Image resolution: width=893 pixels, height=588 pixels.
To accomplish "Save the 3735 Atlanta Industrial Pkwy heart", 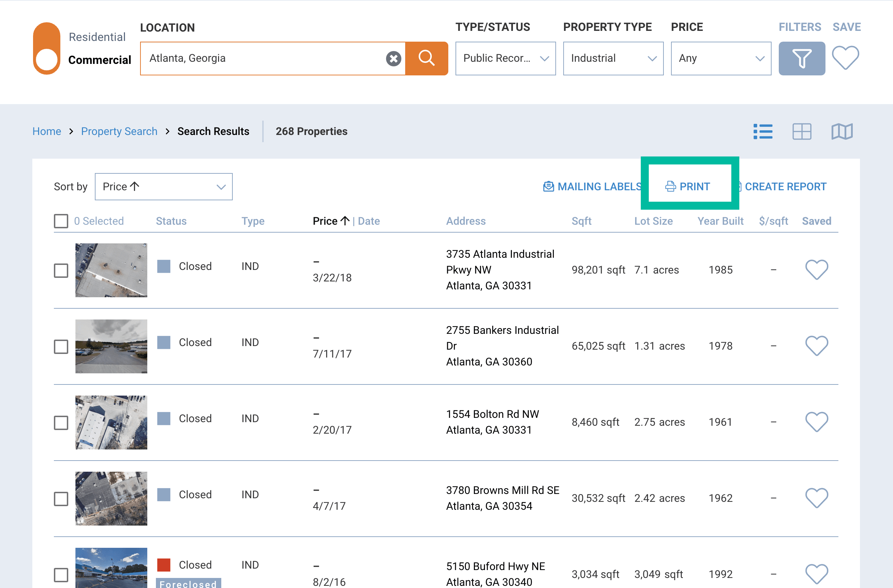I will 816,270.
